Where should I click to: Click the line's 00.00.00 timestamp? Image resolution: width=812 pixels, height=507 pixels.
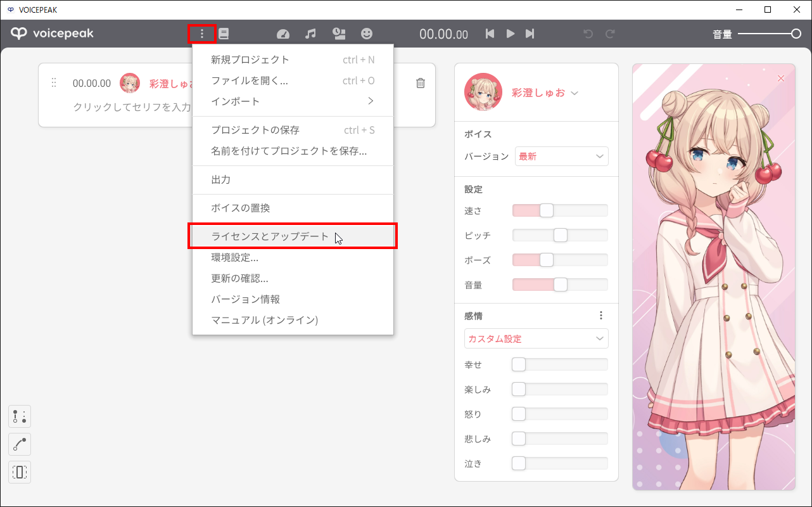point(92,83)
